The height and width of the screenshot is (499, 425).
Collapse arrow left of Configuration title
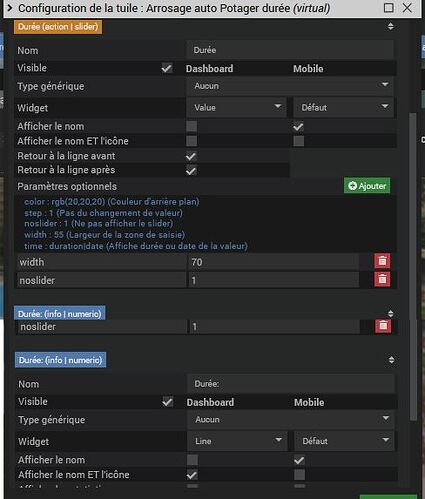[10, 8]
